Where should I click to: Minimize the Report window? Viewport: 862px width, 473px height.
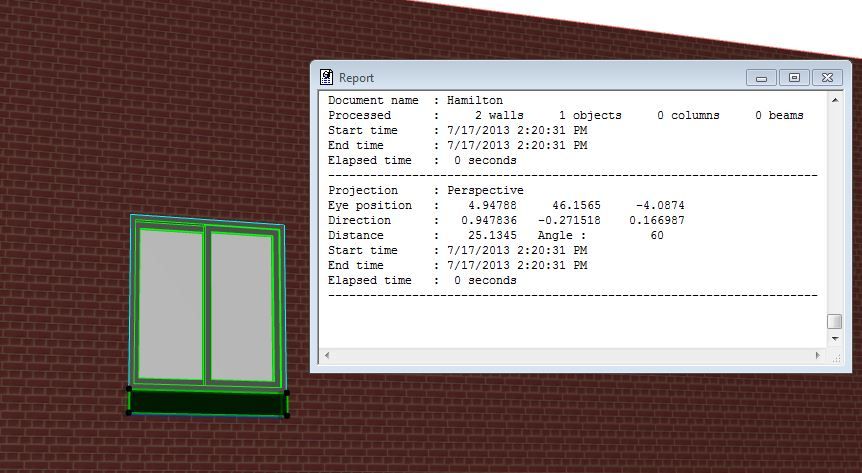pyautogui.click(x=761, y=78)
